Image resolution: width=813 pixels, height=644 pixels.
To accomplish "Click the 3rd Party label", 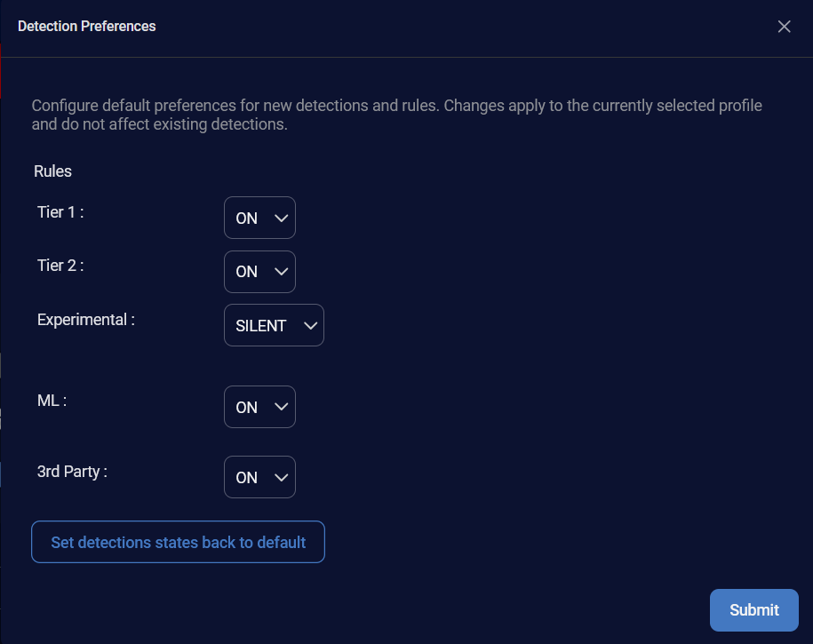I will tap(72, 472).
